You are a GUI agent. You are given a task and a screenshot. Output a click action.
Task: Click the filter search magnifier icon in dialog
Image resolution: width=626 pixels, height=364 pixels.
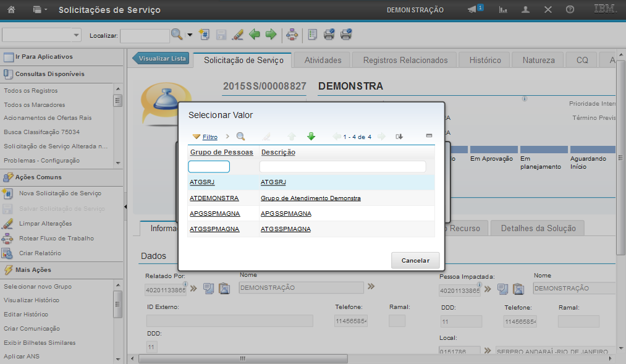240,137
